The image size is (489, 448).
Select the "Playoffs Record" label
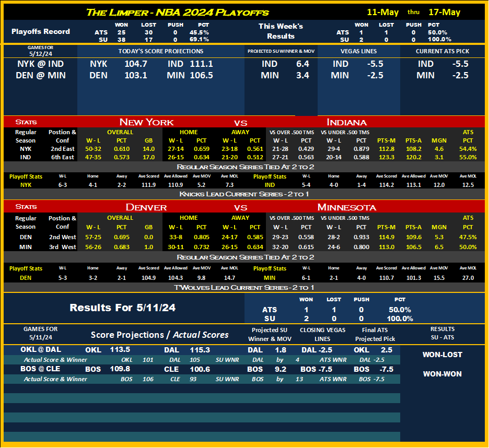pyautogui.click(x=41, y=31)
